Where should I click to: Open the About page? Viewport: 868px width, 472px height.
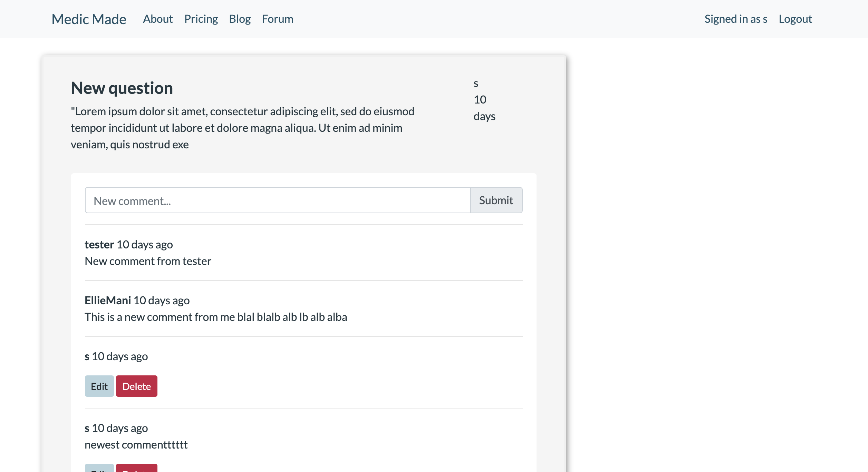pyautogui.click(x=157, y=19)
